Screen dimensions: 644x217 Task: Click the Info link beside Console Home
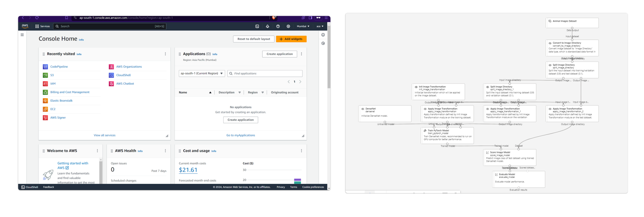(x=81, y=40)
